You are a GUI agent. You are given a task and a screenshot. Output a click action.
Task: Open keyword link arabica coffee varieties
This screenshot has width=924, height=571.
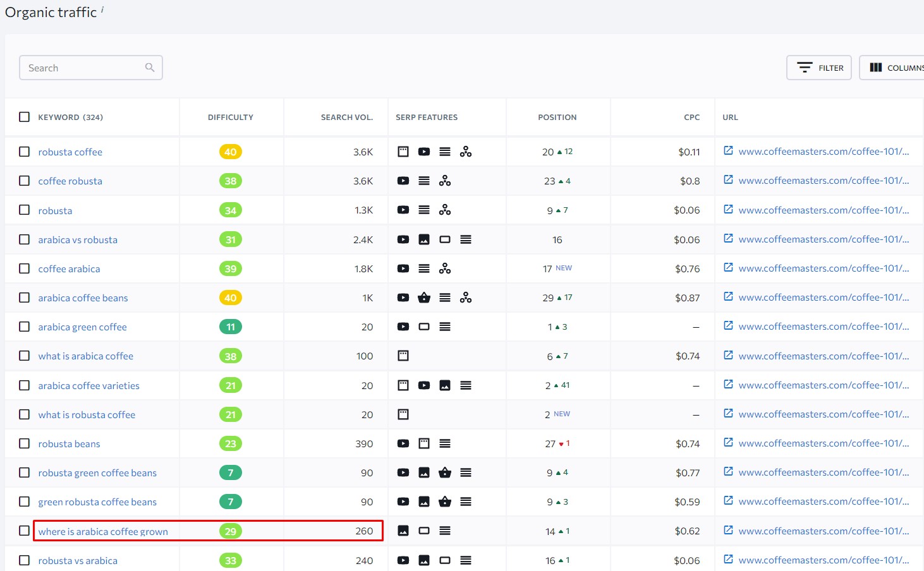(88, 385)
